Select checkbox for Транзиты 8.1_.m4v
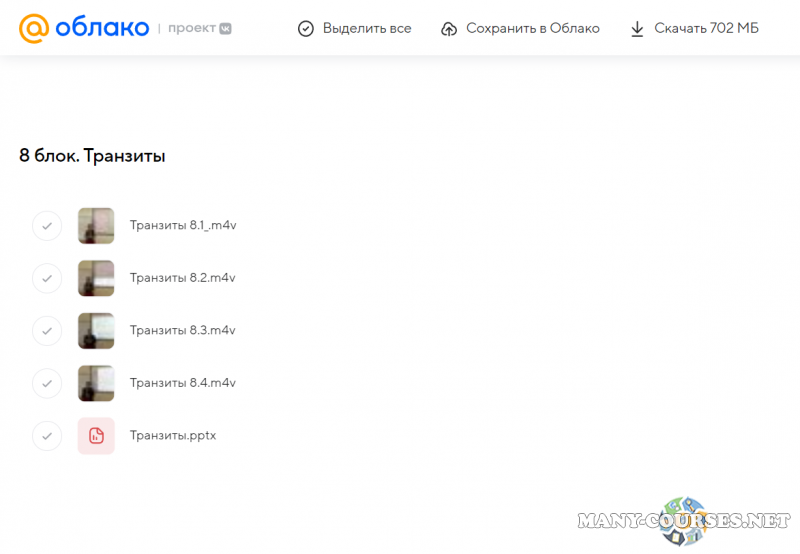The height and width of the screenshot is (554, 800). click(47, 226)
